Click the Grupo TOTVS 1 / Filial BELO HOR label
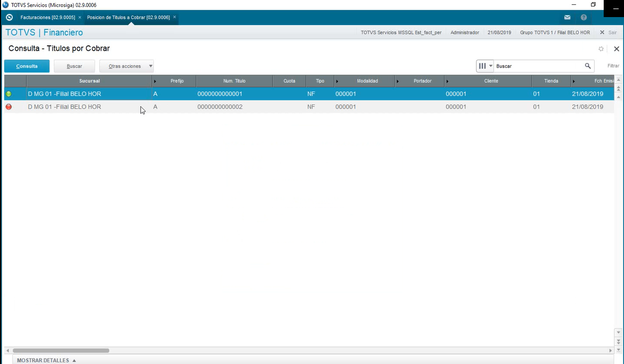 click(555, 33)
